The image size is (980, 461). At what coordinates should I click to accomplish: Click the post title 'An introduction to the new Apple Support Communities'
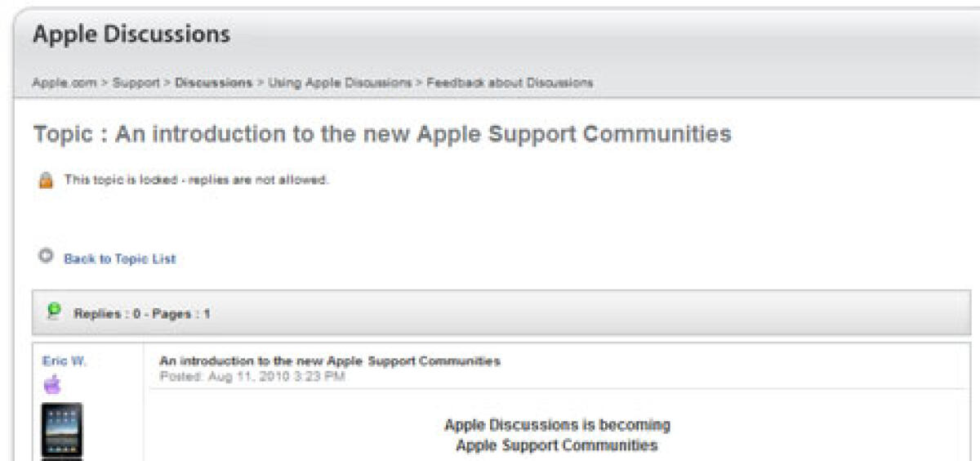click(x=330, y=360)
